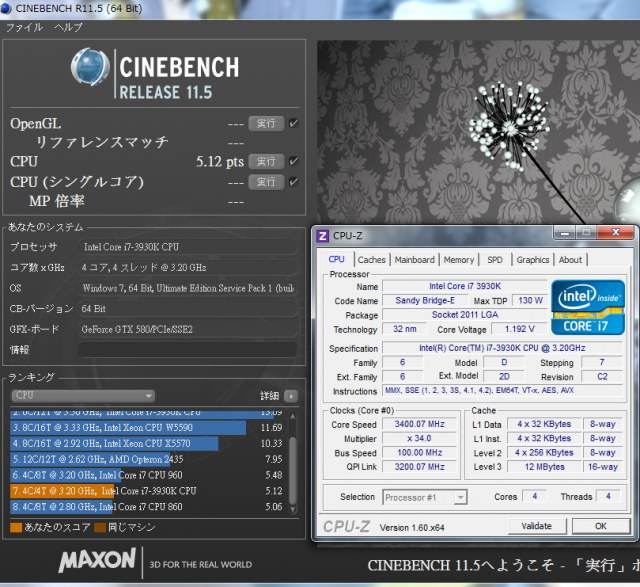Click the MAXON logo at bottom
This screenshot has width=640, height=587.
coord(97,560)
